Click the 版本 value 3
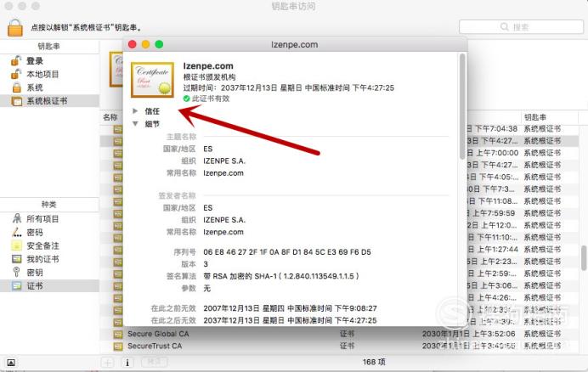588x372 pixels. click(x=206, y=264)
